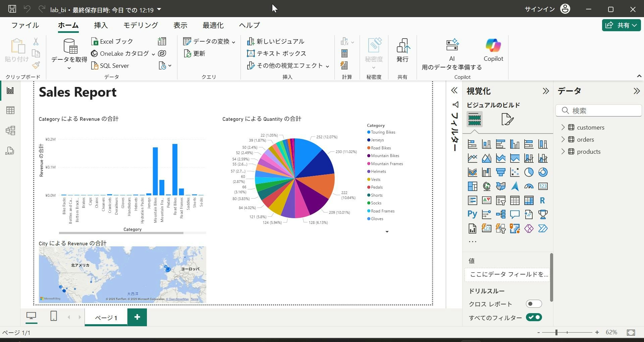The width and height of the screenshot is (644, 342).
Task: Select the trophy metrics visual icon
Action: point(543,214)
